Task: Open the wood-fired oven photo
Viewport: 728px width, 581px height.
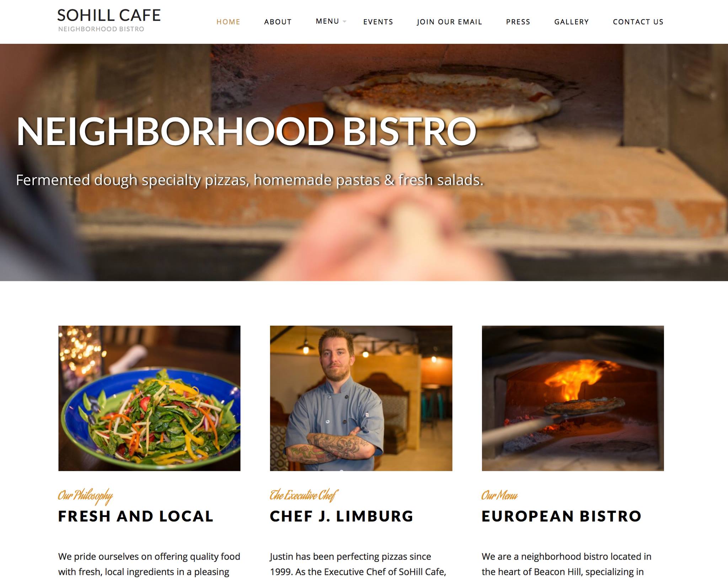Action: (x=573, y=398)
